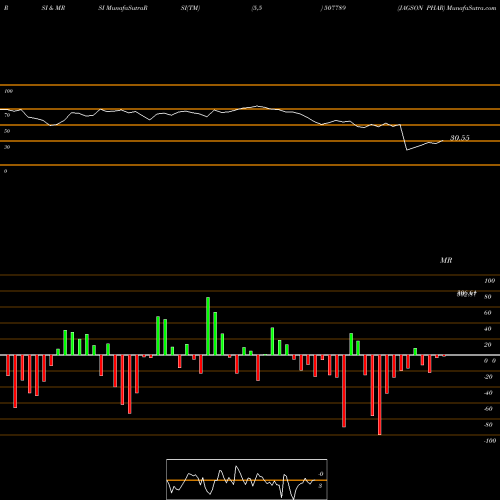The height and width of the screenshot is (500, 500).
Task: Click the MR right axis label 100
Action: click(x=489, y=281)
